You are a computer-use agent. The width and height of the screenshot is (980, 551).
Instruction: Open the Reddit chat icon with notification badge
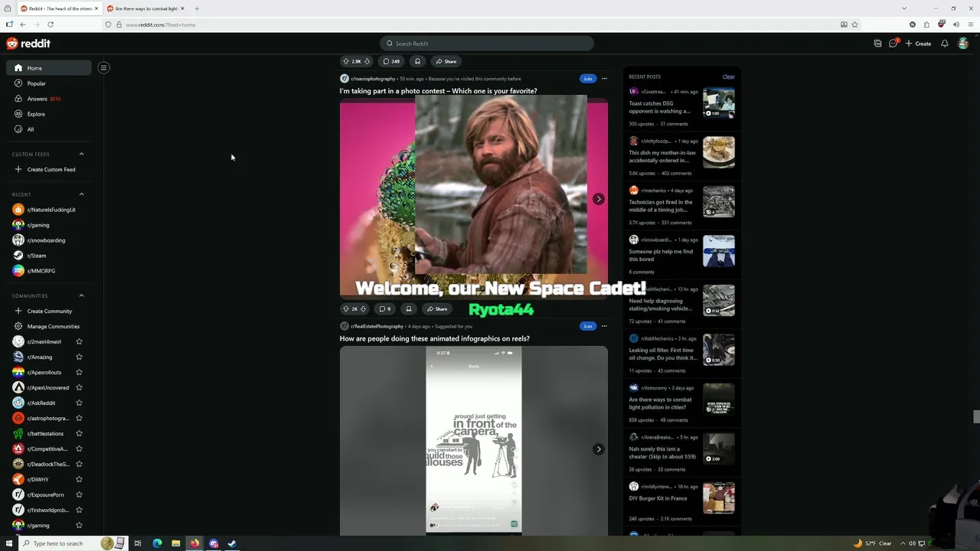point(893,44)
